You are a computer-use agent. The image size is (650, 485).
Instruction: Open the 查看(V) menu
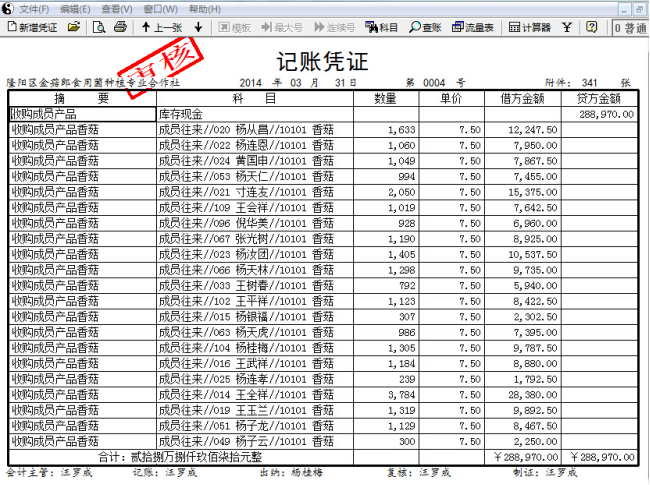pos(116,8)
